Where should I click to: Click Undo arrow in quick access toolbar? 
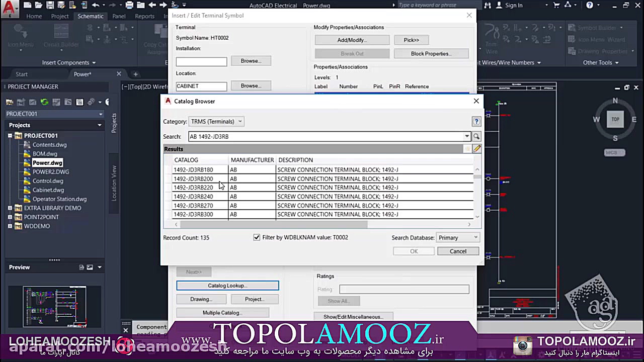click(x=96, y=5)
